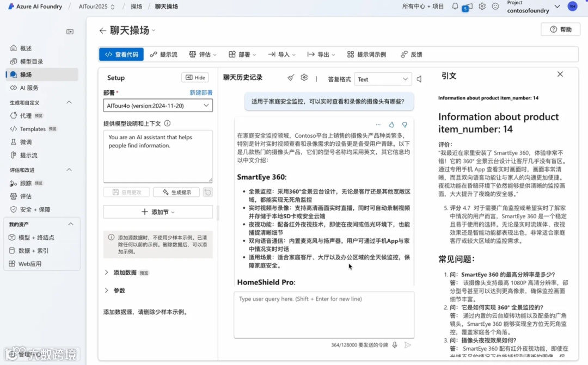Image resolution: width=588 pixels, height=365 pixels.
Task: Reset instructions with the undo icon
Action: pos(208,192)
